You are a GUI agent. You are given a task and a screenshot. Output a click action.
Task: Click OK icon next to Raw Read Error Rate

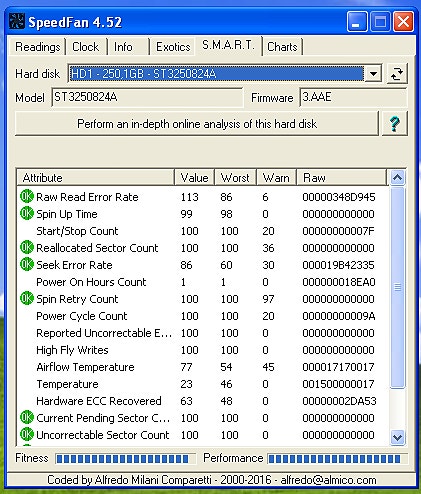[x=27, y=196]
